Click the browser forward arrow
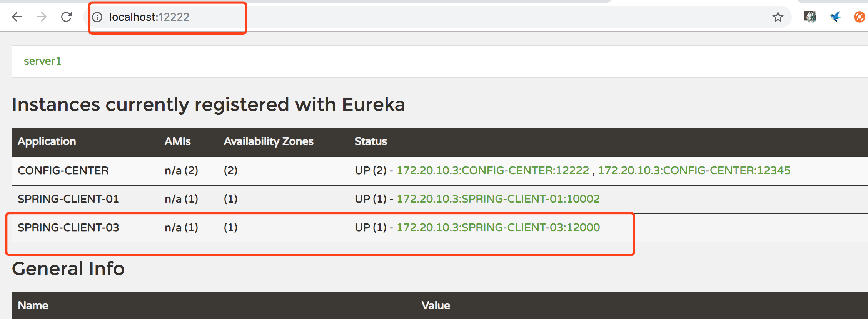Viewport: 868px width, 319px height. (x=42, y=17)
